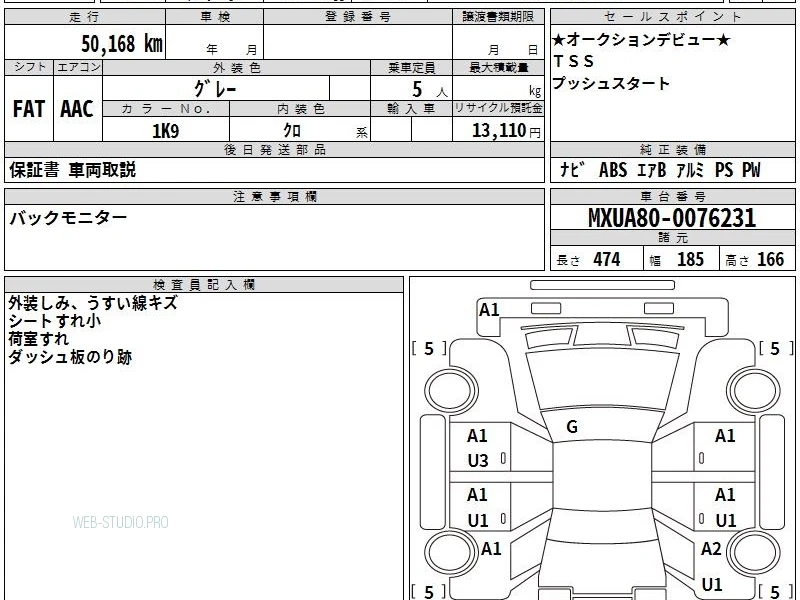Select the 純正装備 header
This screenshot has height=600, width=800.
[672, 149]
